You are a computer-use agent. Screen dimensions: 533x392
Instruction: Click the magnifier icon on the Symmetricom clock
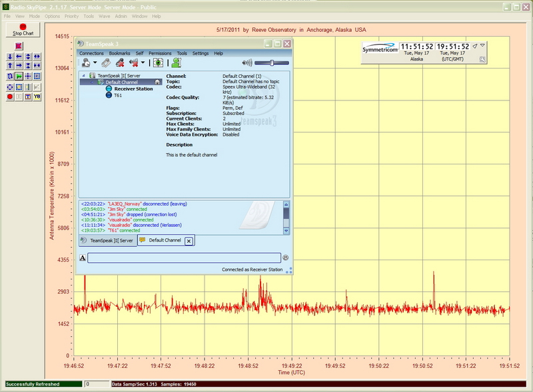482,59
